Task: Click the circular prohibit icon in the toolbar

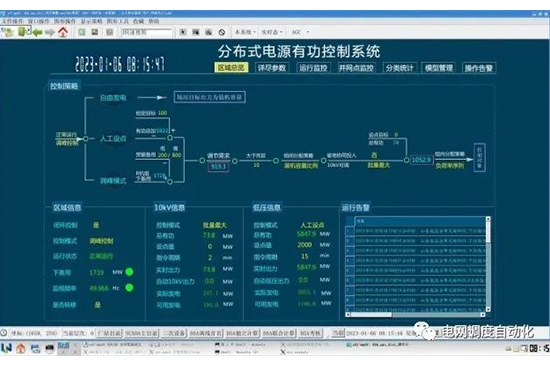Action: coord(222,32)
